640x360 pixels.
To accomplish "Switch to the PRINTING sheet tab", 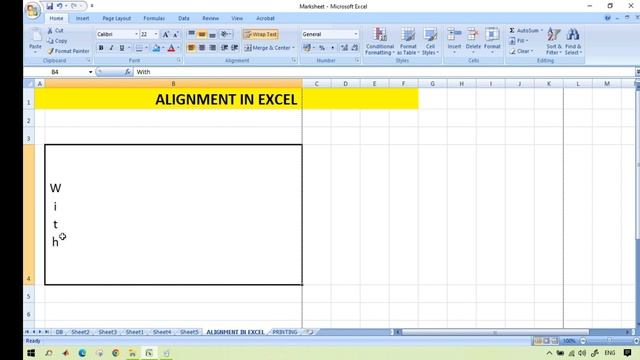I will coord(284,332).
